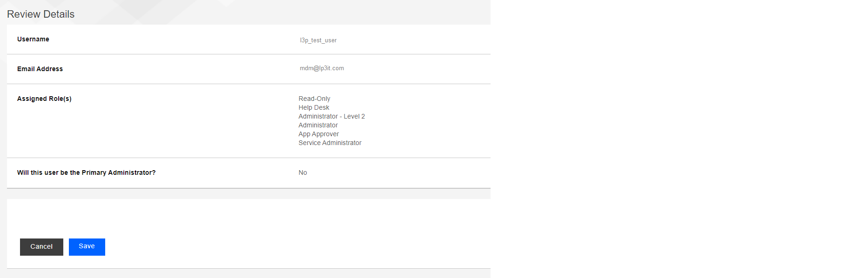Image resolution: width=868 pixels, height=278 pixels.
Task: Click the Username row area
Action: coord(249,40)
